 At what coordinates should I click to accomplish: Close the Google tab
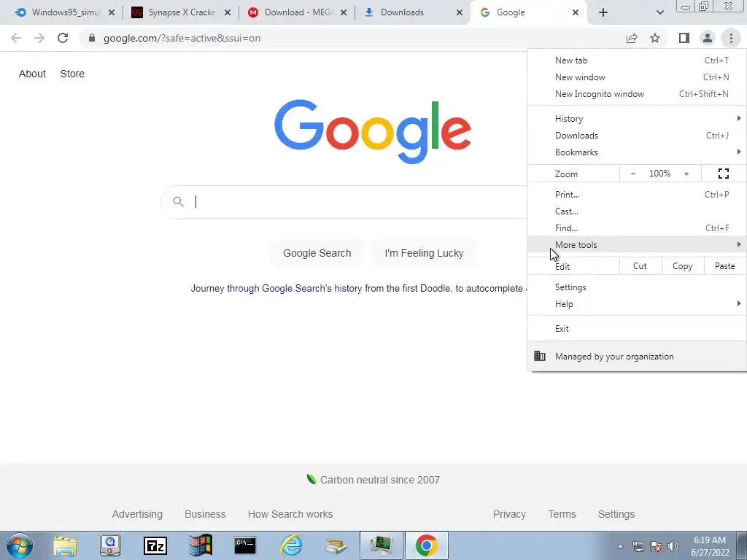point(576,12)
